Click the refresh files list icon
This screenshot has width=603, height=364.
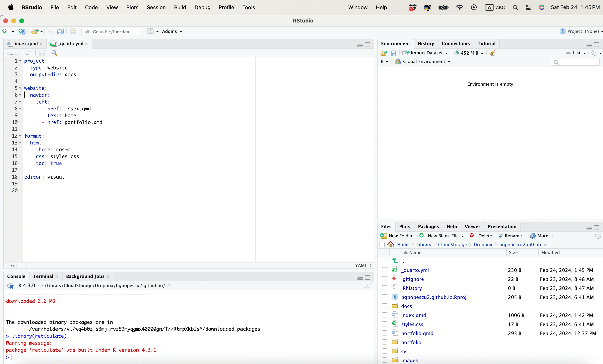(x=598, y=236)
